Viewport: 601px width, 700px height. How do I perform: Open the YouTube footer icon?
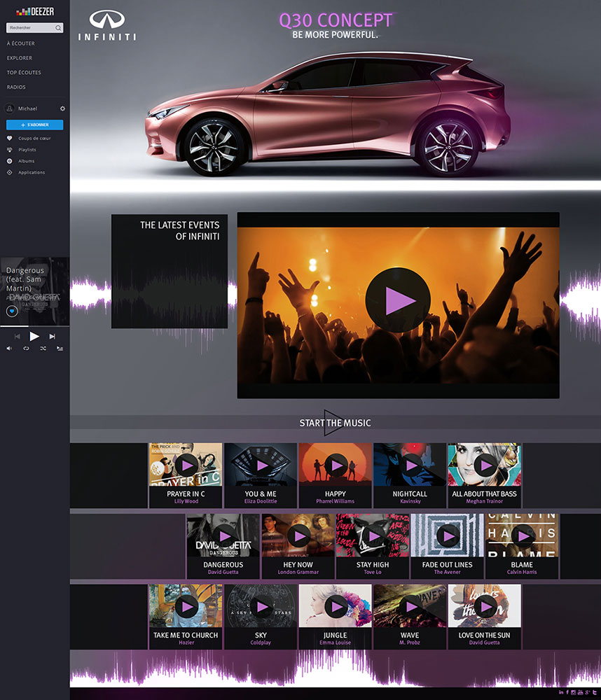(580, 692)
